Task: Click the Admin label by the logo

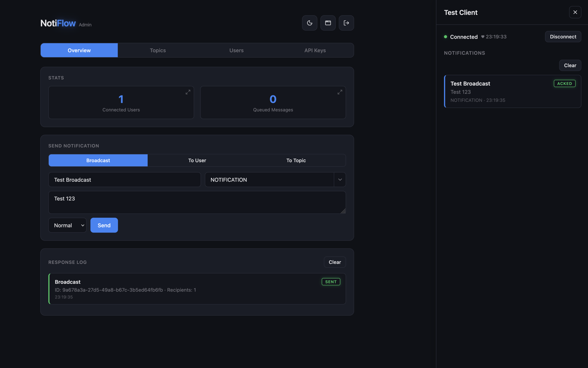Action: pyautogui.click(x=85, y=25)
